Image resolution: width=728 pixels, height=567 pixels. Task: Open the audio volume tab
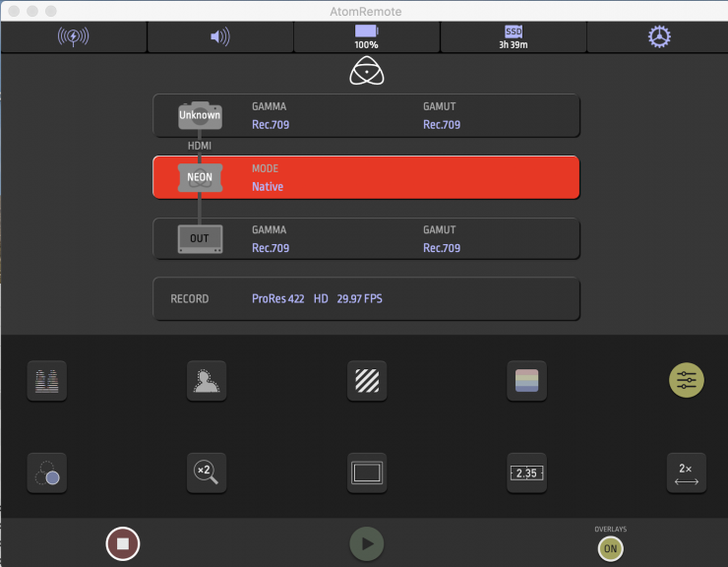point(219,37)
